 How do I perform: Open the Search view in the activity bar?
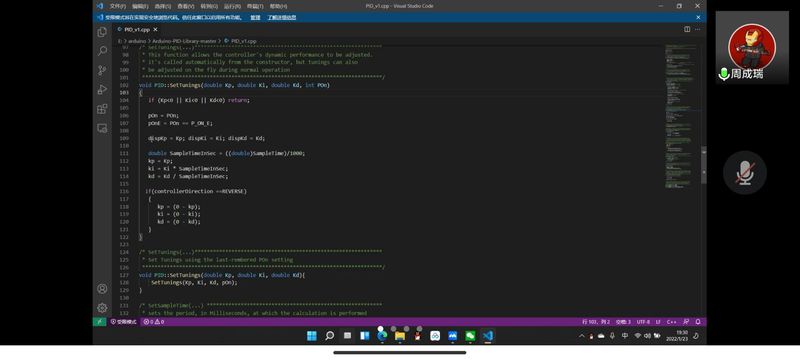(102, 51)
